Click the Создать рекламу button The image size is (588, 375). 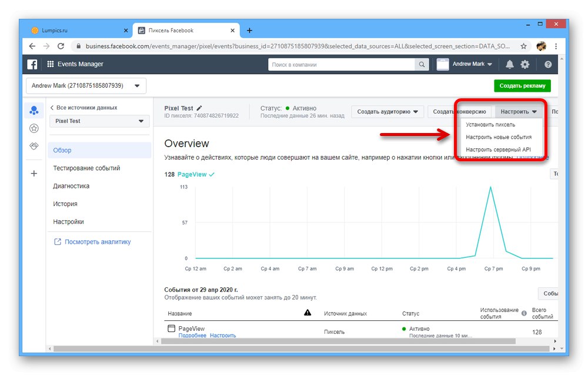coord(522,85)
